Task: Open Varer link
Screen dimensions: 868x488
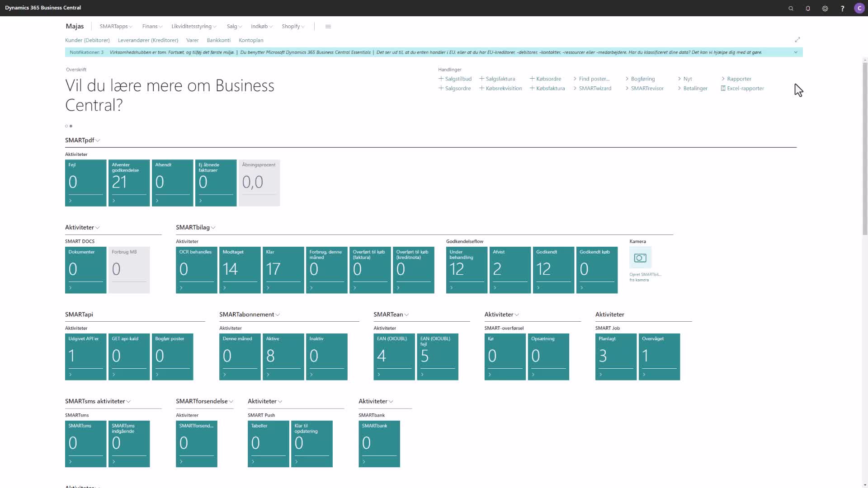Action: click(193, 40)
